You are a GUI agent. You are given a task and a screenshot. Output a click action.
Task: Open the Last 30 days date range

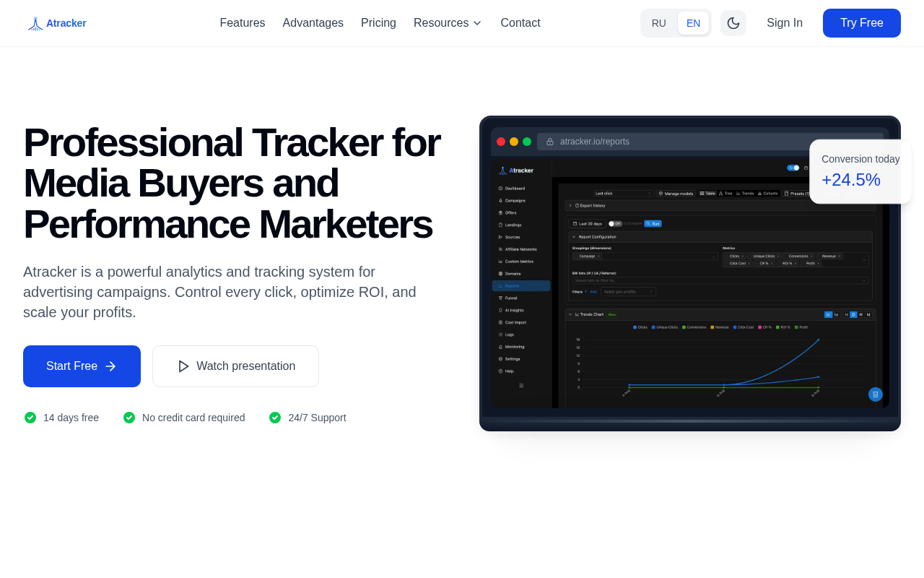coord(587,224)
